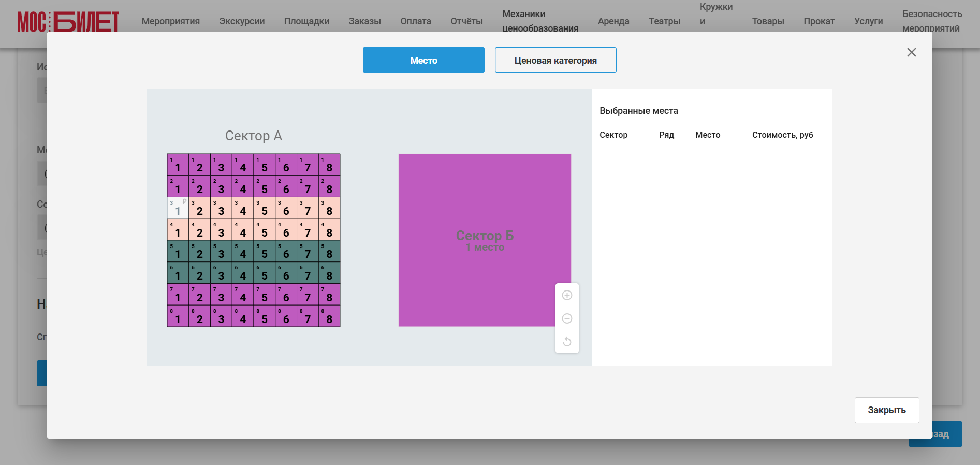Screen dimensions: 980x465
Task: Switch to Место view
Action: pos(423,60)
